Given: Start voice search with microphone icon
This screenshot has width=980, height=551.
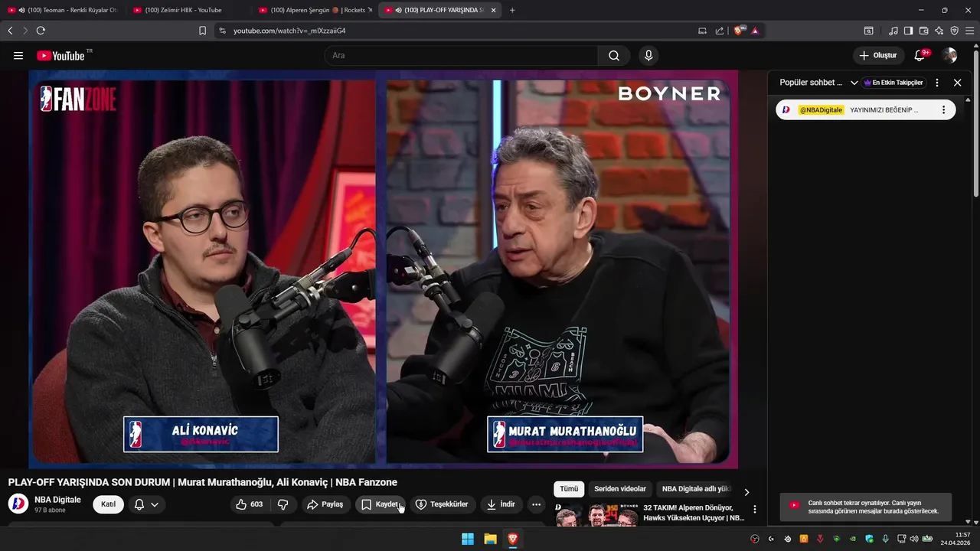Looking at the screenshot, I should click(648, 55).
